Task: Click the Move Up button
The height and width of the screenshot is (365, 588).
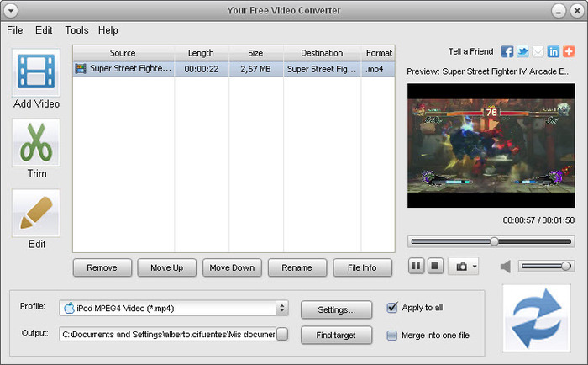Action: [x=167, y=267]
